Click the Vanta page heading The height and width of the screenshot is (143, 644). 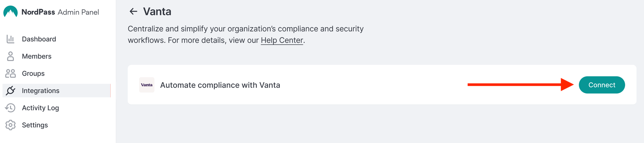157,12
